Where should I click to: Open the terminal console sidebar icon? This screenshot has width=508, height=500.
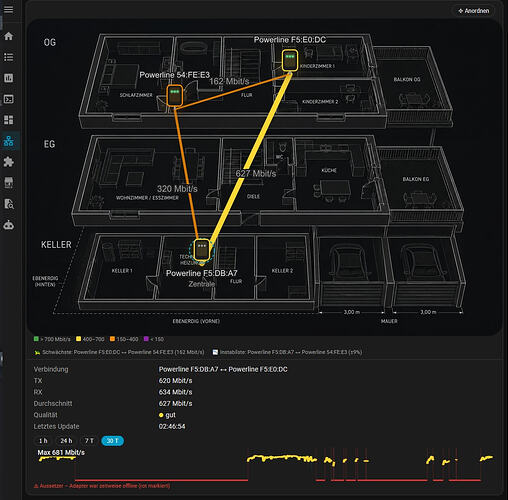[x=9, y=99]
